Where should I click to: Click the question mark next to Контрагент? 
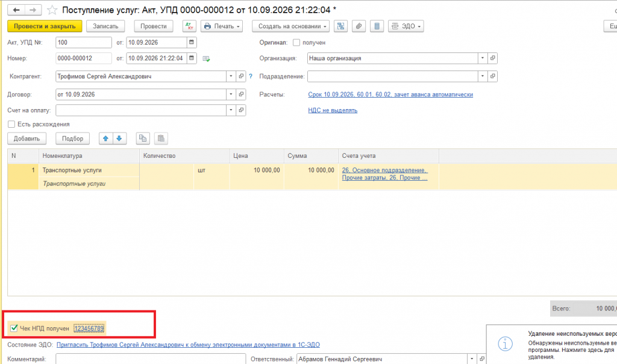(x=251, y=77)
